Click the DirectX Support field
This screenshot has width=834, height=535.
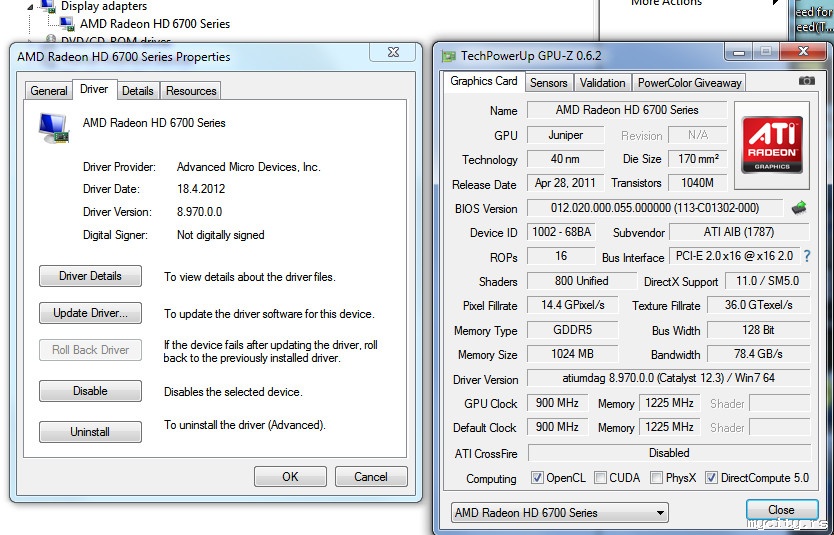click(768, 281)
